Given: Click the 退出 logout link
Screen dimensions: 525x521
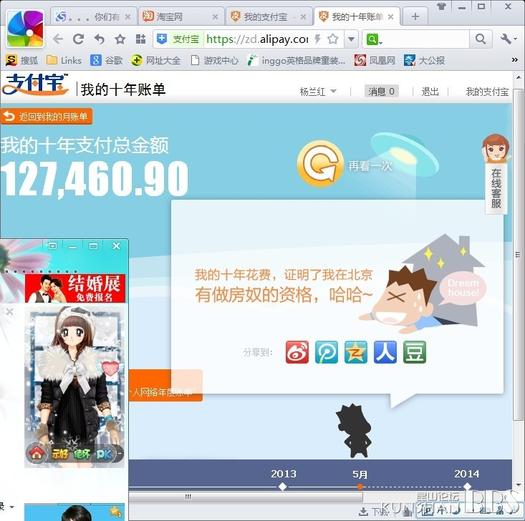Looking at the screenshot, I should tap(430, 91).
